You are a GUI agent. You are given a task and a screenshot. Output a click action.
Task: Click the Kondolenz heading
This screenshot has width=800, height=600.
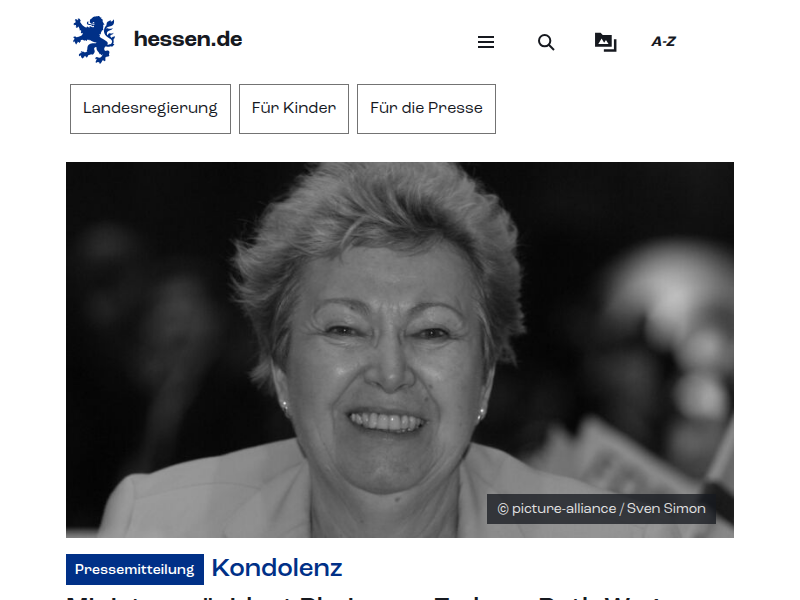pos(277,568)
